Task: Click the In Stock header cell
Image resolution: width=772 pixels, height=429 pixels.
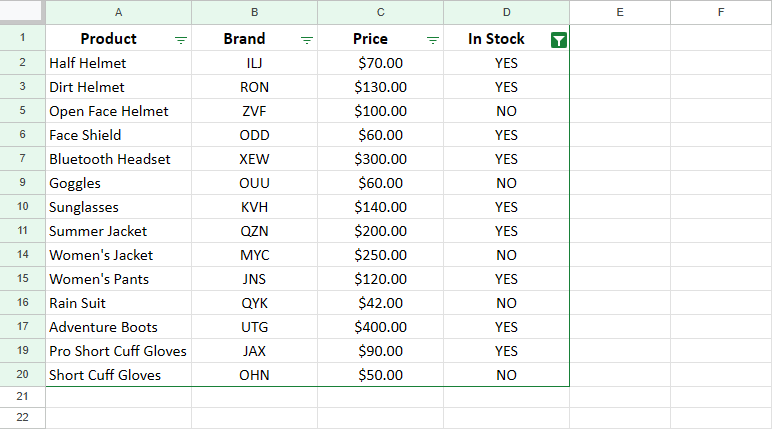Action: [496, 39]
